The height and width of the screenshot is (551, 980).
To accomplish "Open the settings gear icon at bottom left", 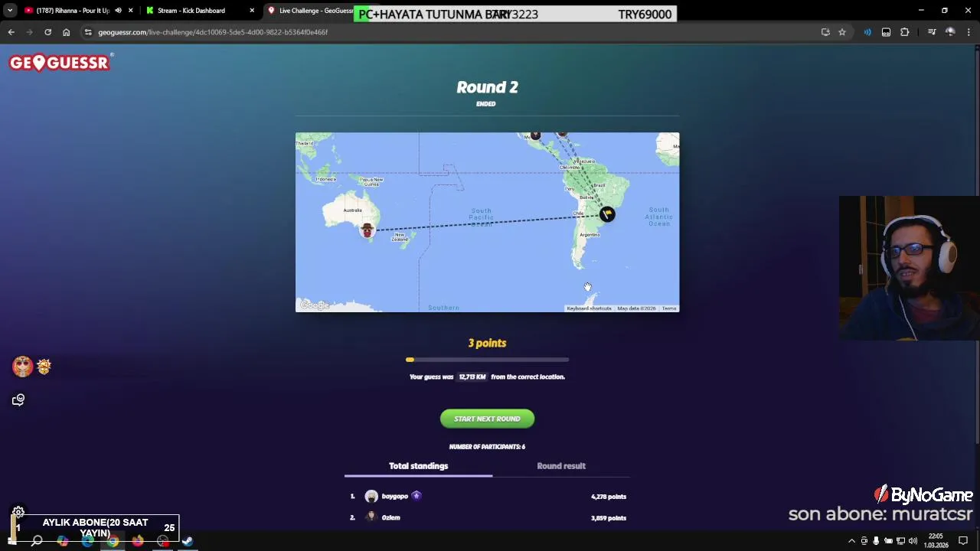I will point(18,512).
